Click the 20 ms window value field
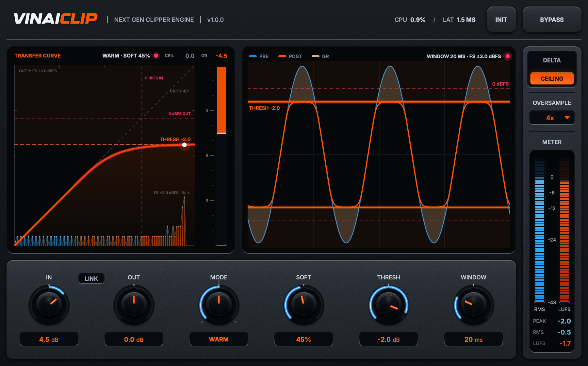 click(474, 339)
